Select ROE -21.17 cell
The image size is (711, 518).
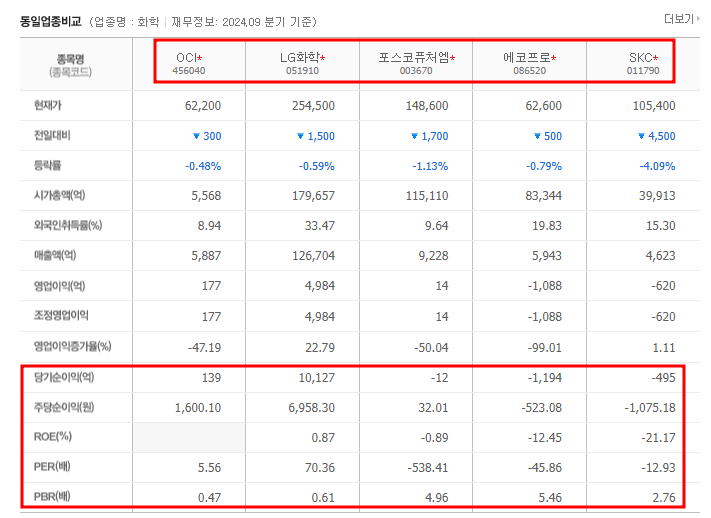pyautogui.click(x=658, y=437)
